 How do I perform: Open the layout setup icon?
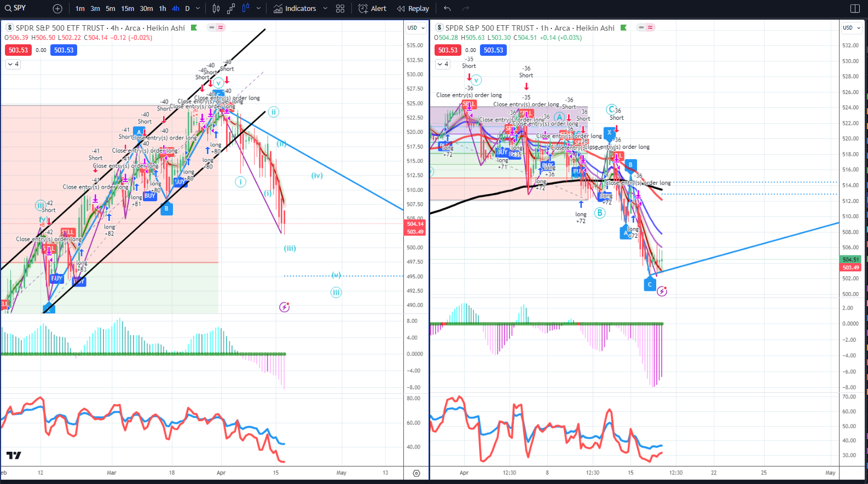click(855, 9)
